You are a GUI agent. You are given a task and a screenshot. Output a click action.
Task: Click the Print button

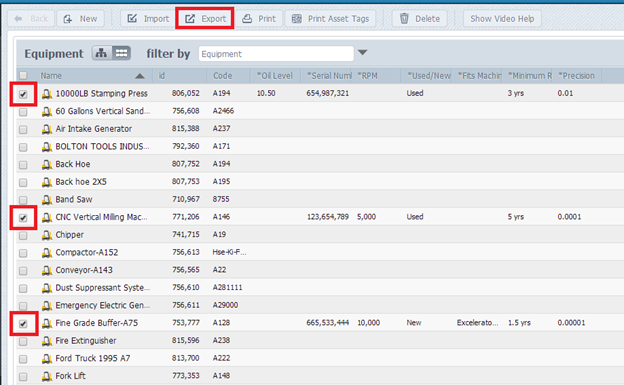tap(259, 19)
